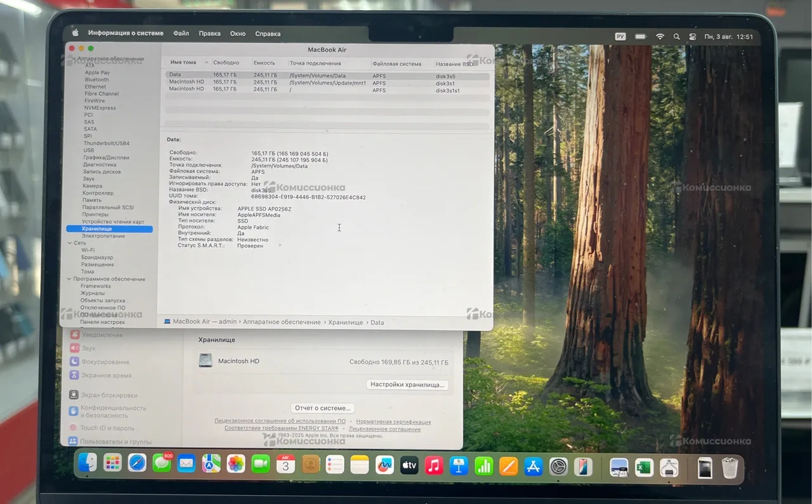The width and height of the screenshot is (812, 504).
Task: Open System Settings gear in Dock
Action: (558, 467)
